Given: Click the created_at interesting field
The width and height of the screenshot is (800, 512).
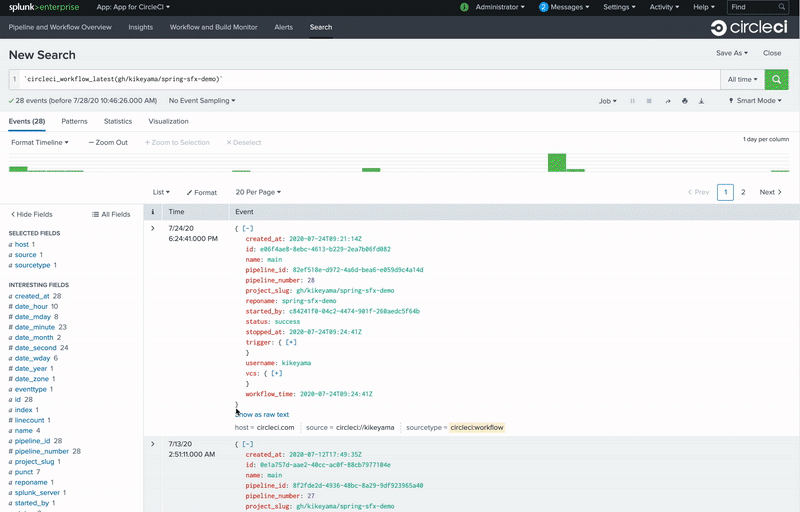Looking at the screenshot, I should point(32,296).
